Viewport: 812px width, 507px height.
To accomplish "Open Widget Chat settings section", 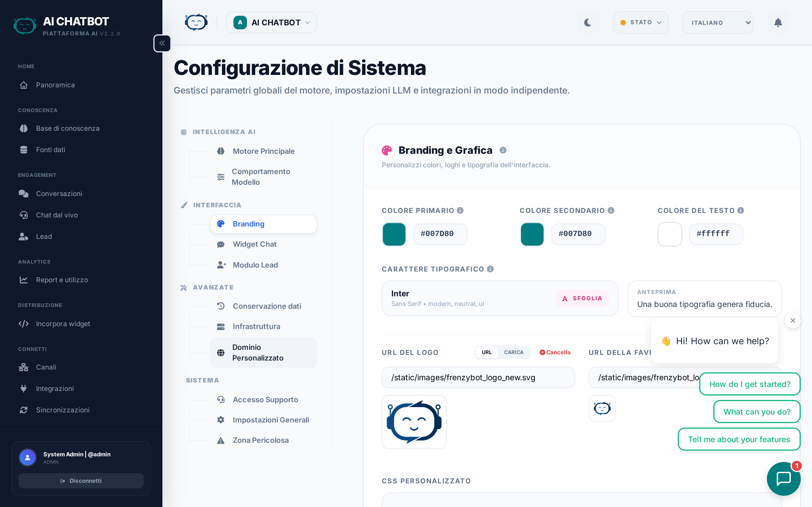I will (255, 244).
